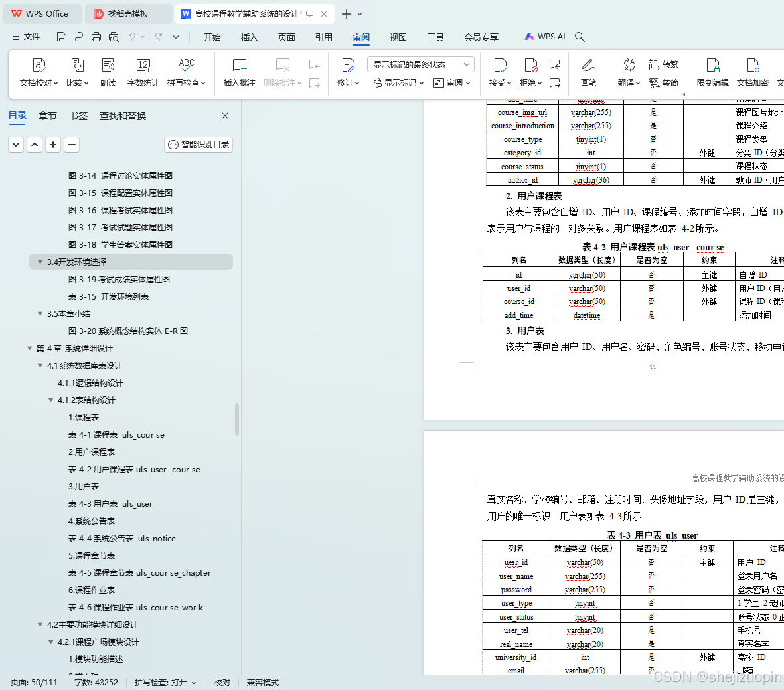Open 文档加密 document encryption

pyautogui.click(x=753, y=72)
